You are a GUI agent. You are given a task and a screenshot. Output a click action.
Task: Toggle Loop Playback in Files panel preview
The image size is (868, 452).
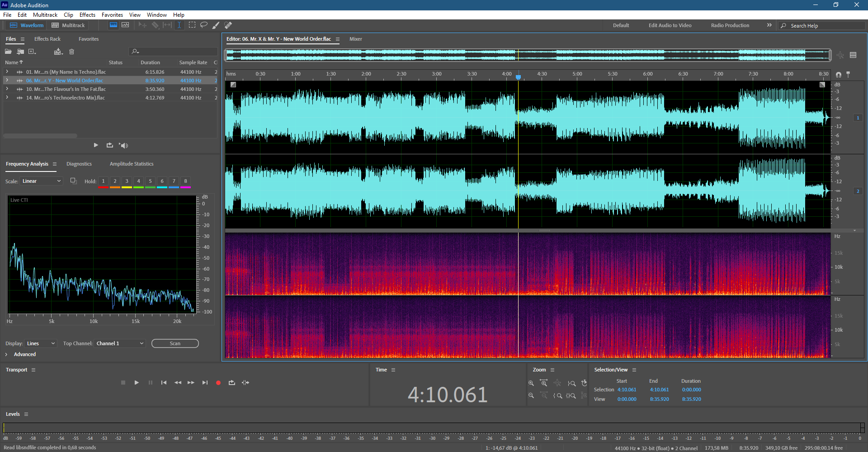[x=110, y=145]
